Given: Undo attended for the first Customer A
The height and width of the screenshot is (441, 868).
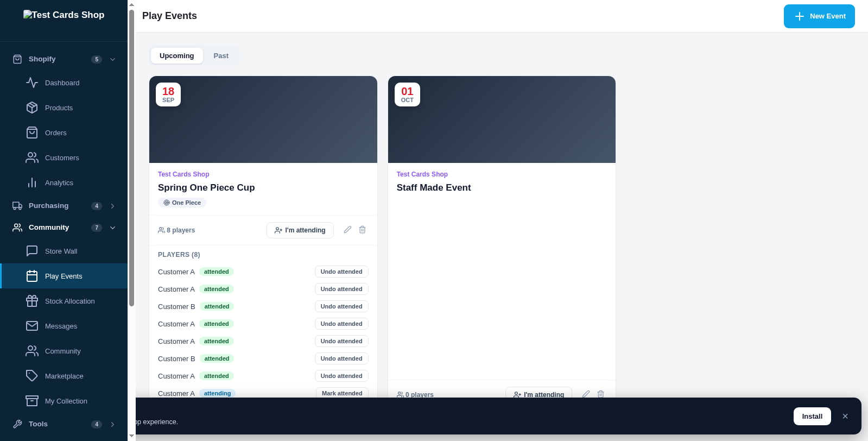Looking at the screenshot, I should click(x=341, y=272).
